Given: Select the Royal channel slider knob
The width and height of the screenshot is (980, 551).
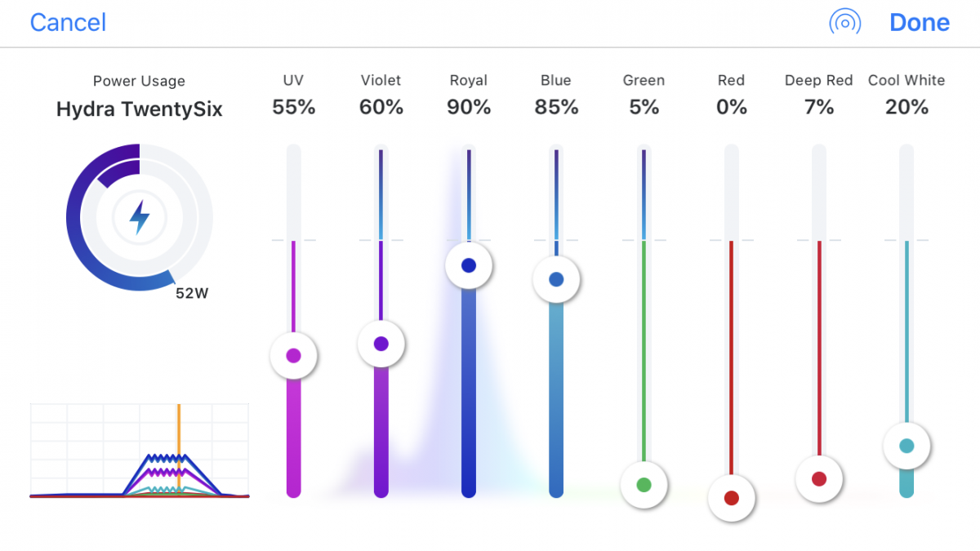Looking at the screenshot, I should click(468, 265).
